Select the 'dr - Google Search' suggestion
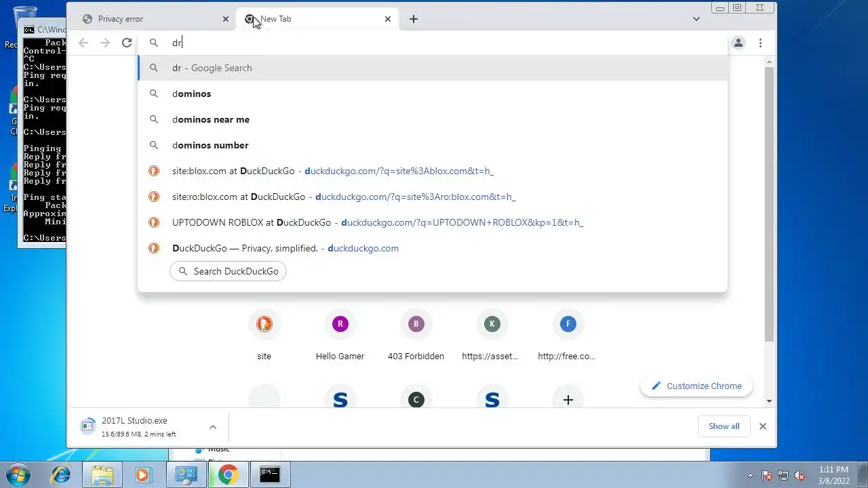The height and width of the screenshot is (488, 868). pos(433,68)
